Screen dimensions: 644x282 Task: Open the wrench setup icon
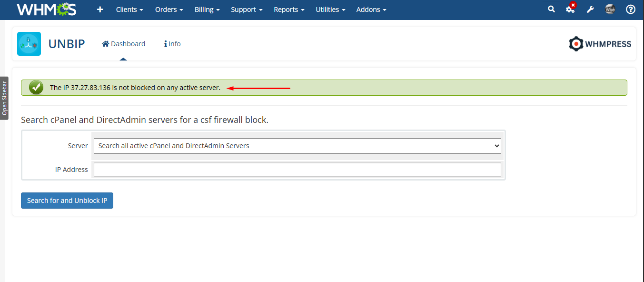point(590,10)
